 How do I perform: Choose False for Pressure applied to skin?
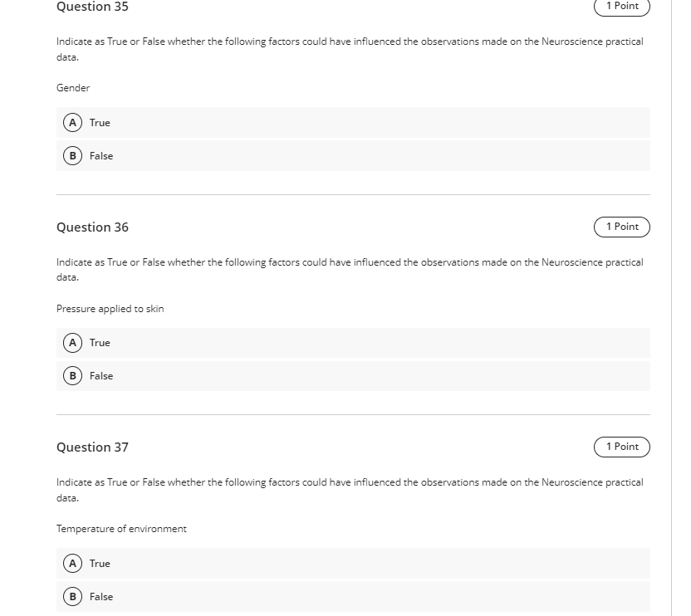(x=353, y=376)
